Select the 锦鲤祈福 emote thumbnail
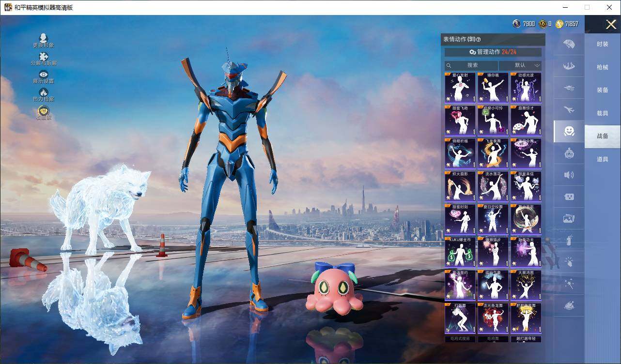 click(460, 153)
